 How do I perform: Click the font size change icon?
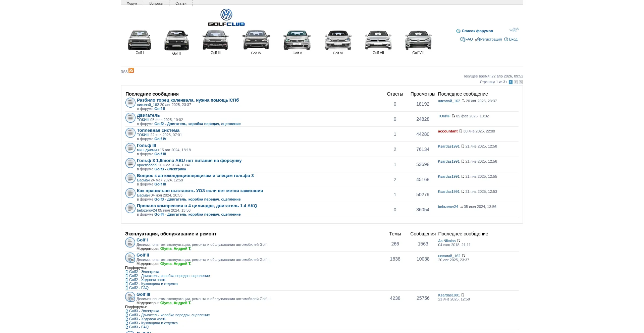click(x=514, y=30)
